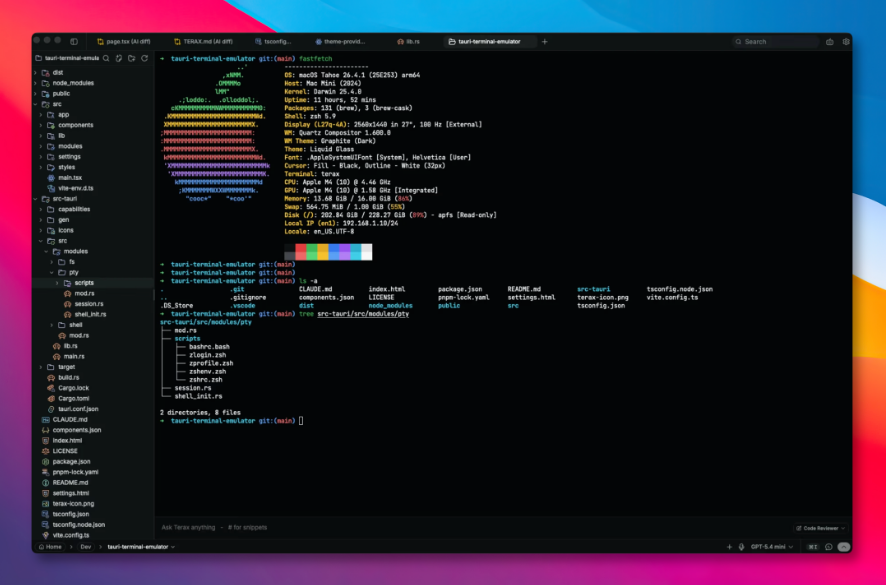
Task: Expand the shell folder
Action: pos(51,325)
